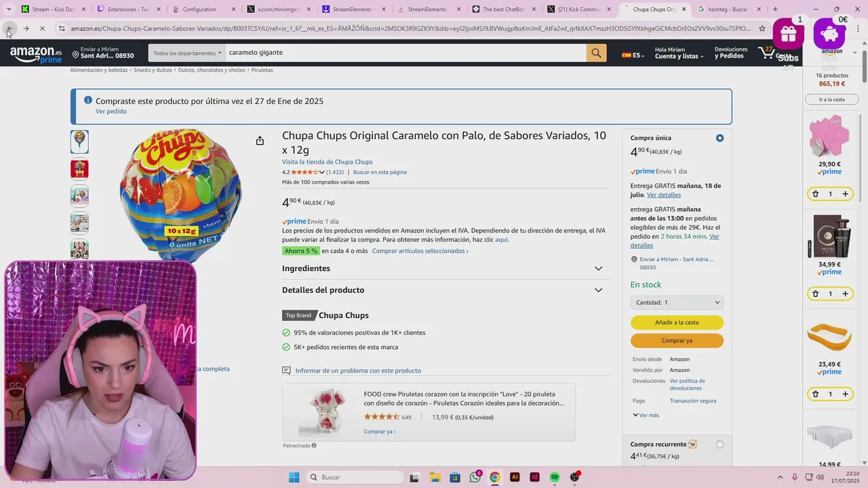The height and width of the screenshot is (488, 868).
Task: Open Comprar artículos seleccionados link
Action: click(420, 251)
